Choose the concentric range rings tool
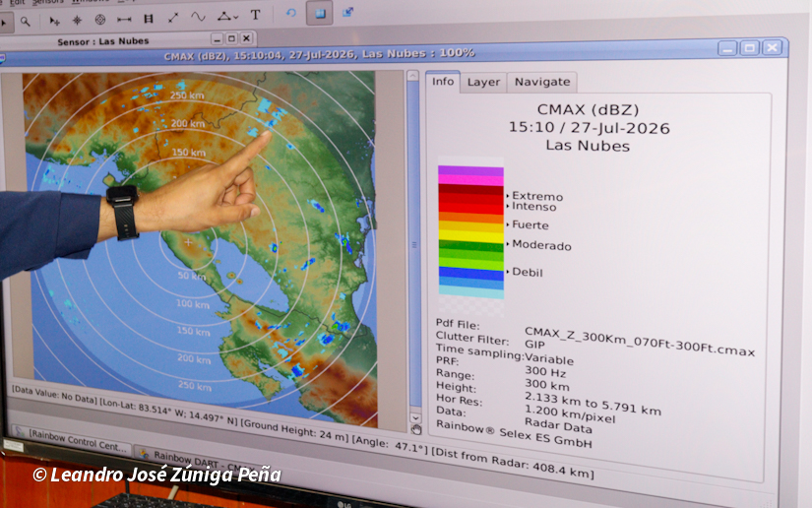The image size is (812, 508). [x=100, y=20]
